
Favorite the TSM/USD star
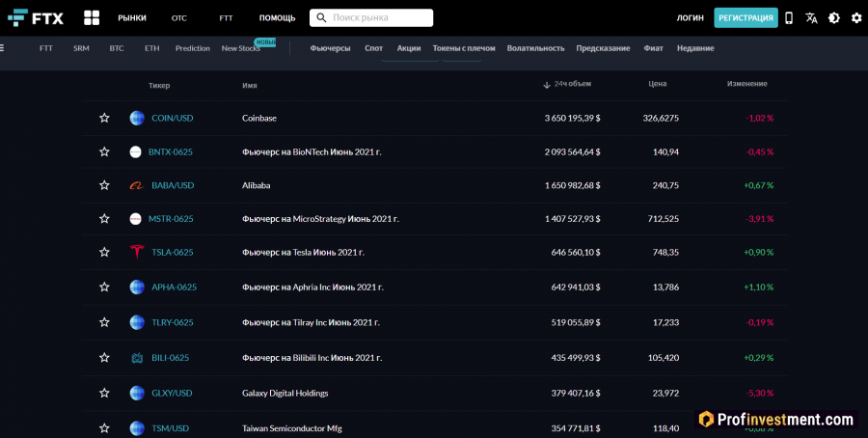[104, 428]
